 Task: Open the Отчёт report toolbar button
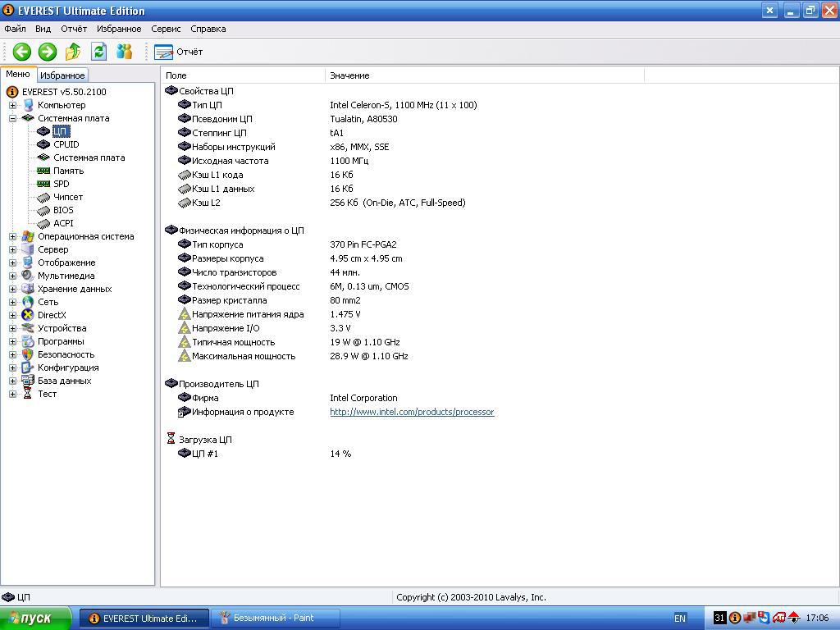point(178,52)
